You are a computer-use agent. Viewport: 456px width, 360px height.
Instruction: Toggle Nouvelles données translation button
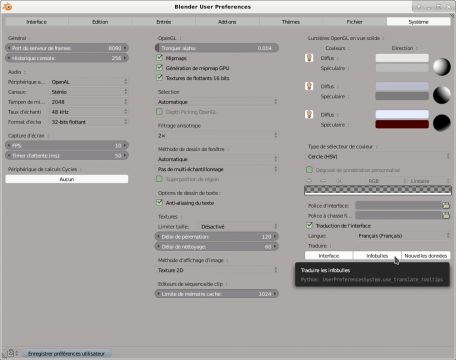pyautogui.click(x=426, y=256)
